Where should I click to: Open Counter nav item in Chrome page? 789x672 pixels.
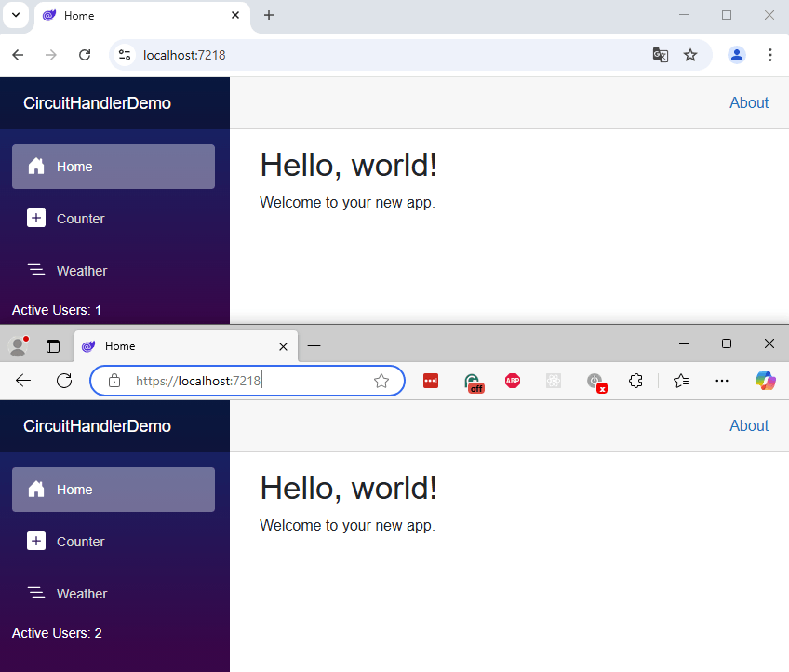[x=114, y=219]
